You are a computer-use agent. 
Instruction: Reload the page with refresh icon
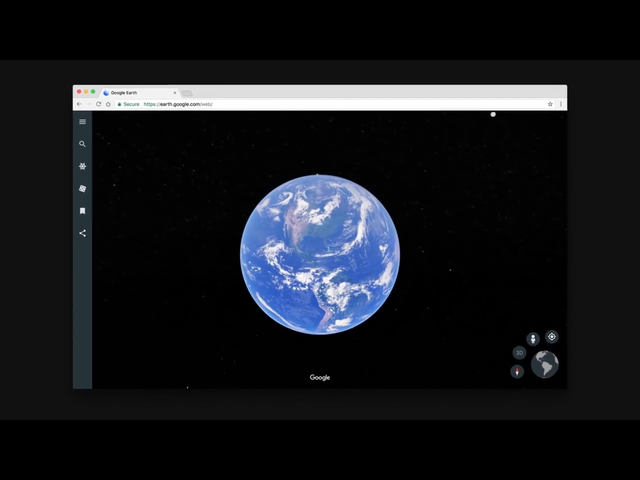[x=98, y=104]
